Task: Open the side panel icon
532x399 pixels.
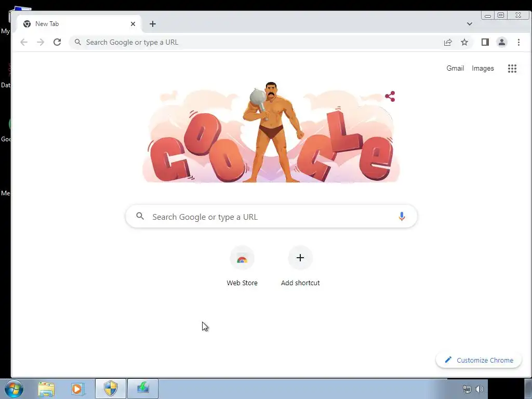Action: pos(485,42)
